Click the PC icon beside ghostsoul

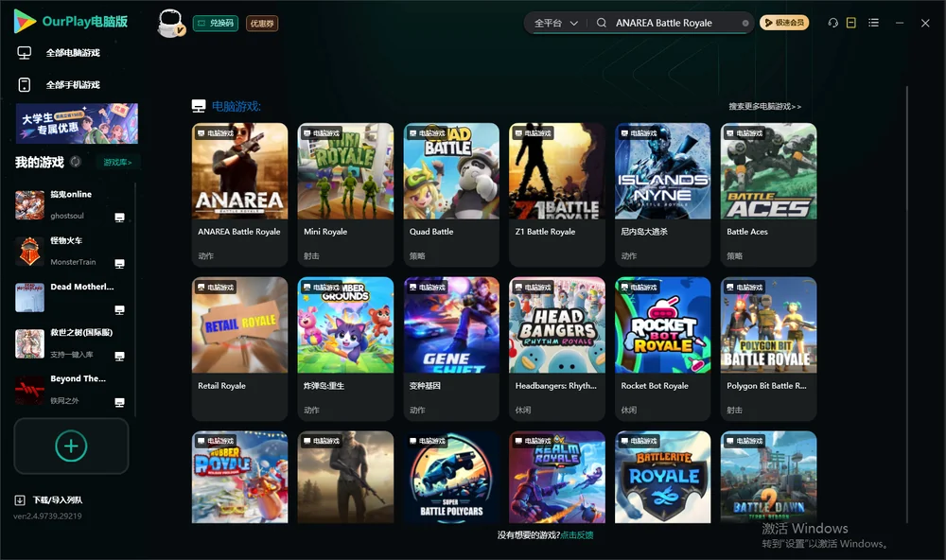119,218
